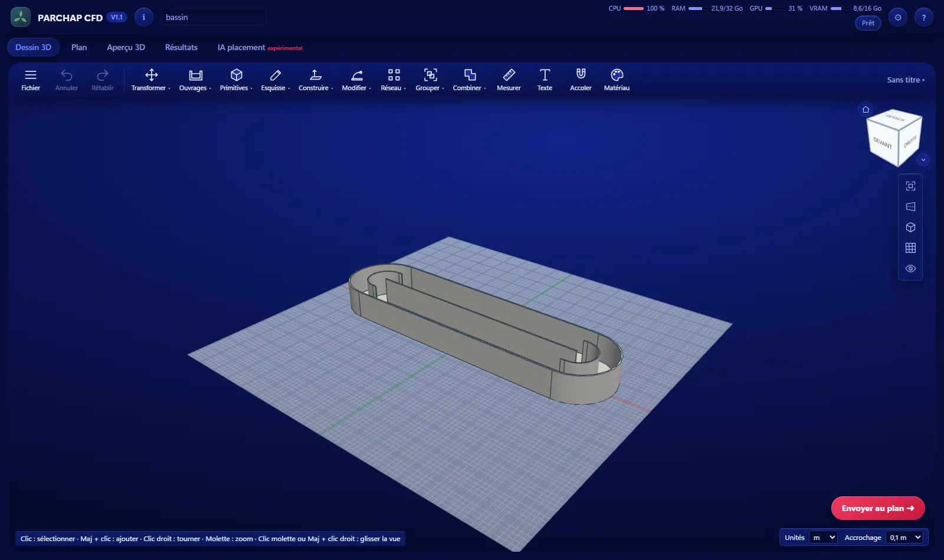This screenshot has width=944, height=560.
Task: Click the PARCHAP CFD logo icon
Action: point(21,17)
